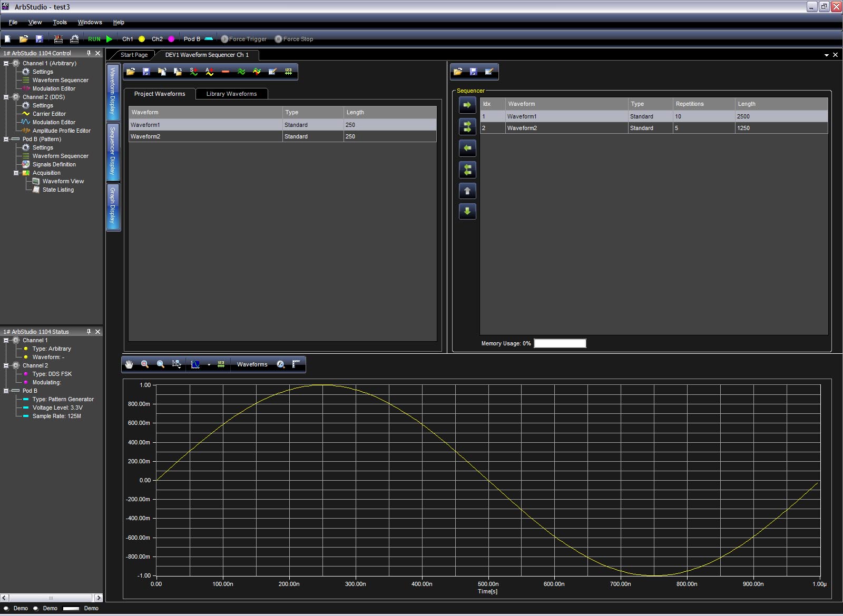Collapse the Channel 2 (DDS) tree node
843x616 pixels.
(6, 97)
